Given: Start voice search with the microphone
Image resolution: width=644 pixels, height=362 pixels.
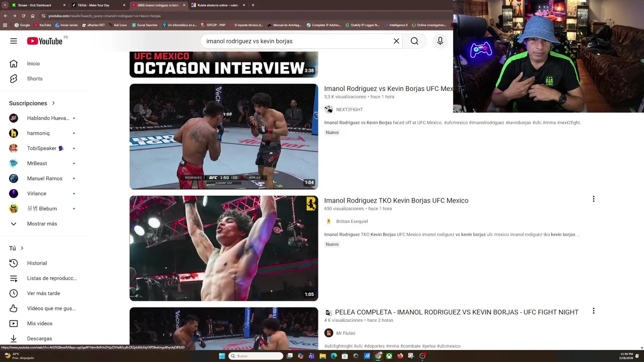Looking at the screenshot, I should coord(440,41).
